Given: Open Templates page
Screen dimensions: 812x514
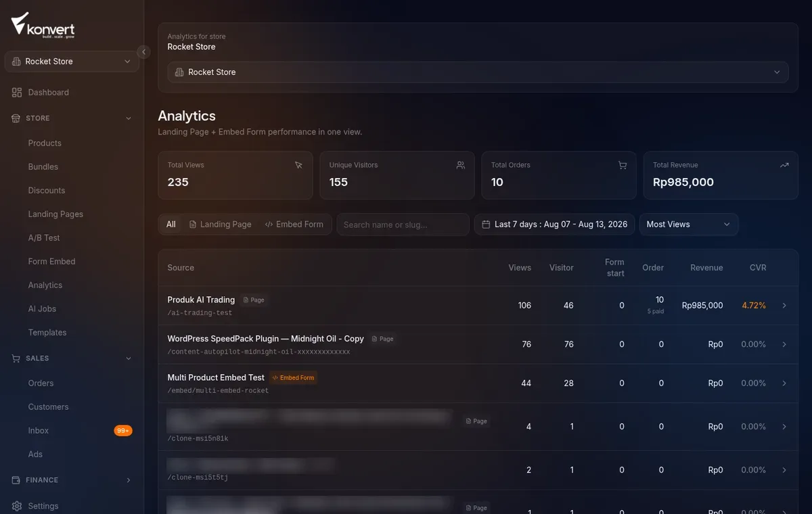Looking at the screenshot, I should [47, 333].
